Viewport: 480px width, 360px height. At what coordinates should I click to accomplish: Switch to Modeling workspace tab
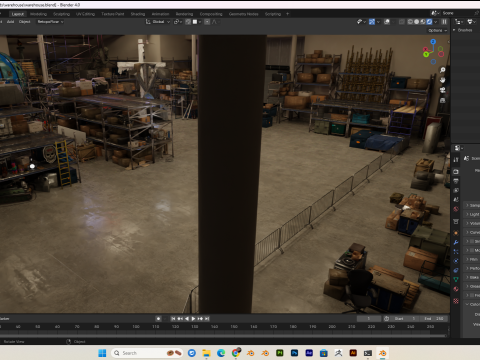(x=39, y=14)
